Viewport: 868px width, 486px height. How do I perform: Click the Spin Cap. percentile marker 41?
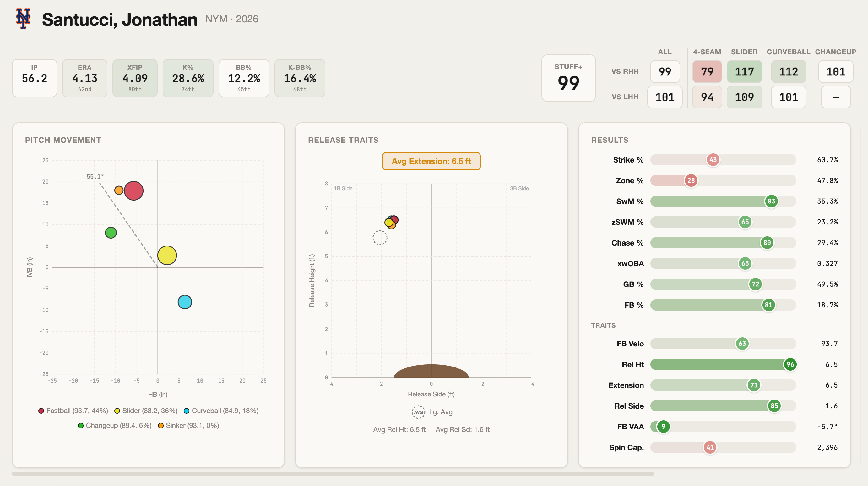[710, 448]
